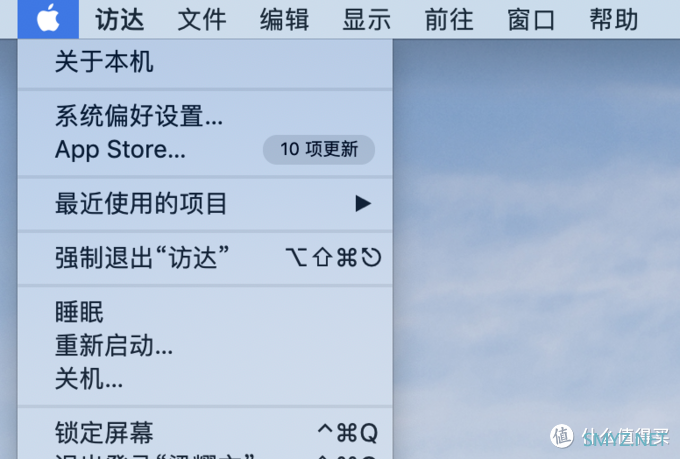Open 系统偏好设置...
Viewport: 680px width, 459px height.
point(205,116)
